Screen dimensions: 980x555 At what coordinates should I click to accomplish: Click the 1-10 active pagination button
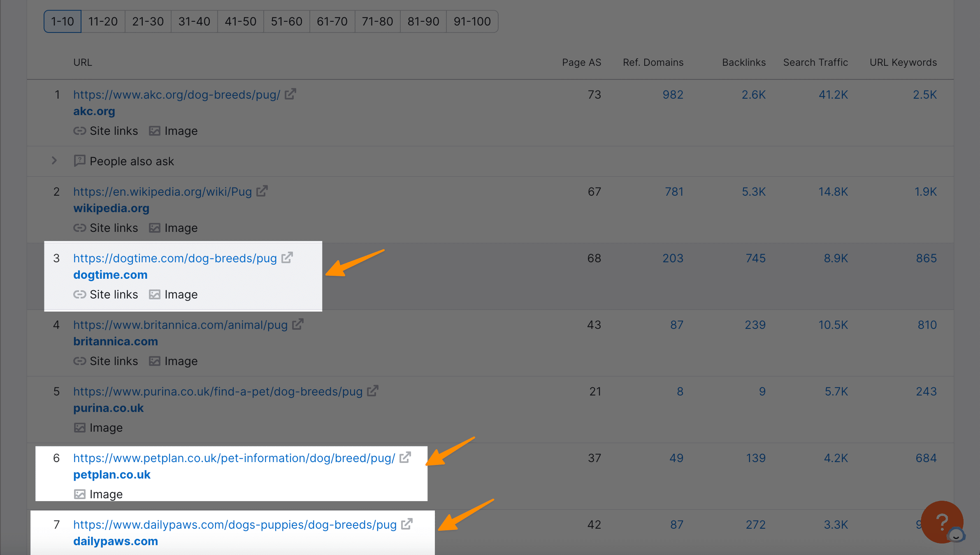(x=63, y=21)
